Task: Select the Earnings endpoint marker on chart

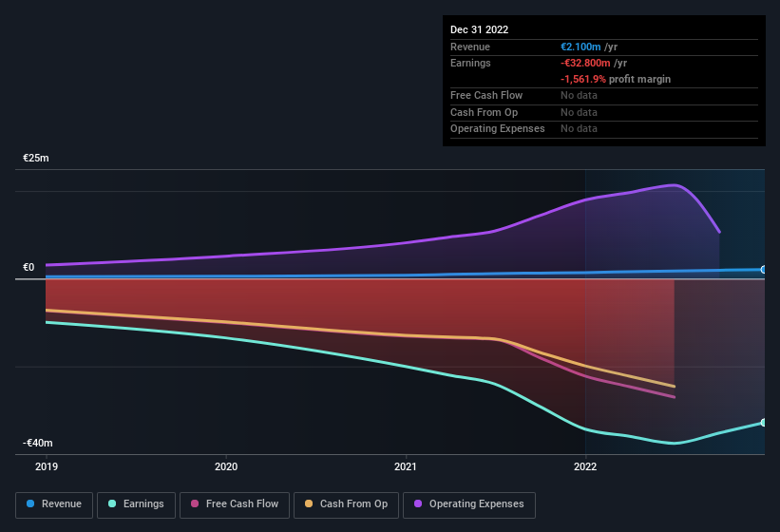Action: (x=764, y=423)
